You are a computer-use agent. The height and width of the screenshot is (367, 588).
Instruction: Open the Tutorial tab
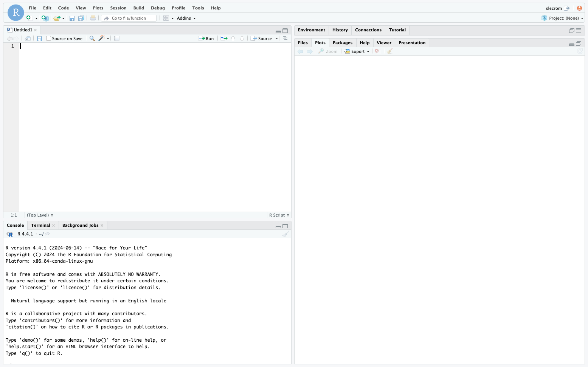[x=397, y=30]
